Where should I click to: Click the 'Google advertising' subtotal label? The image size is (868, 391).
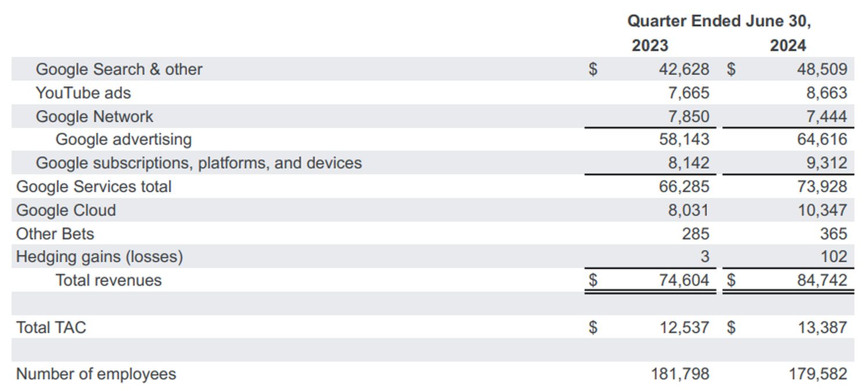[123, 140]
